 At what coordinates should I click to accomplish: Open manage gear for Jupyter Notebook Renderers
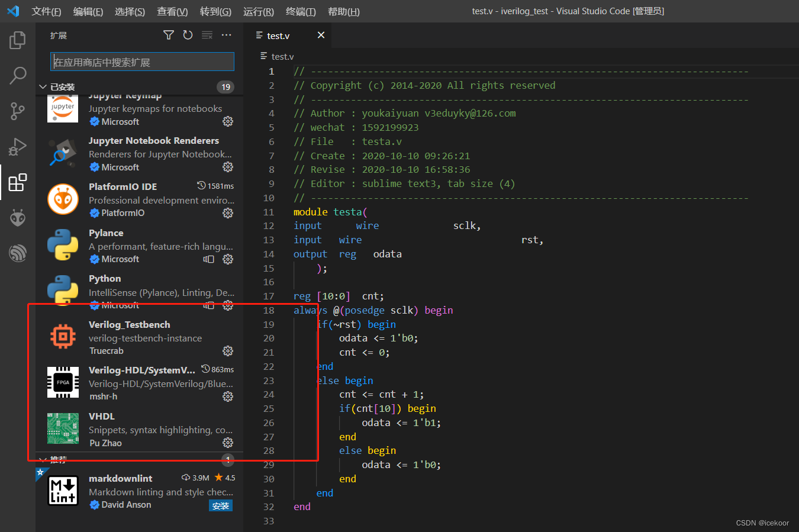228,167
